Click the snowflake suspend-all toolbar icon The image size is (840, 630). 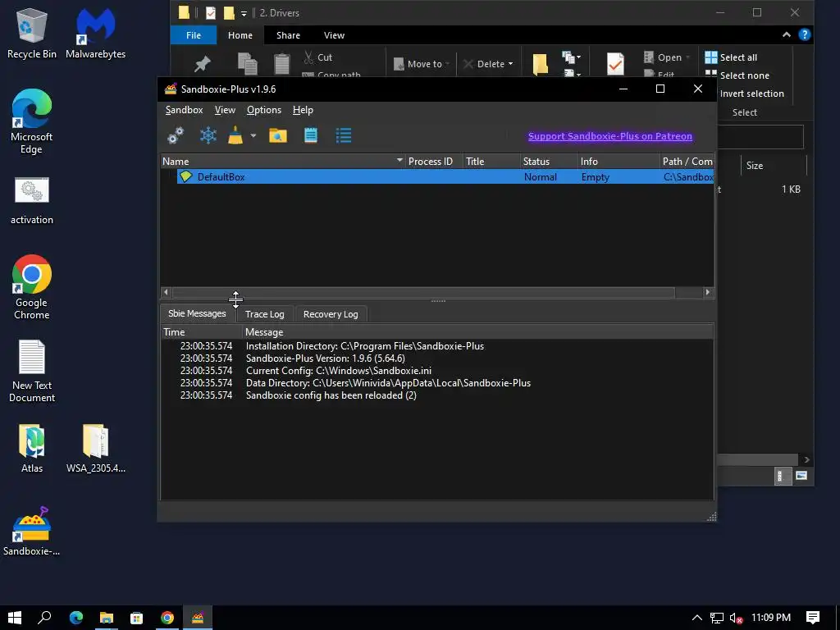pyautogui.click(x=208, y=135)
